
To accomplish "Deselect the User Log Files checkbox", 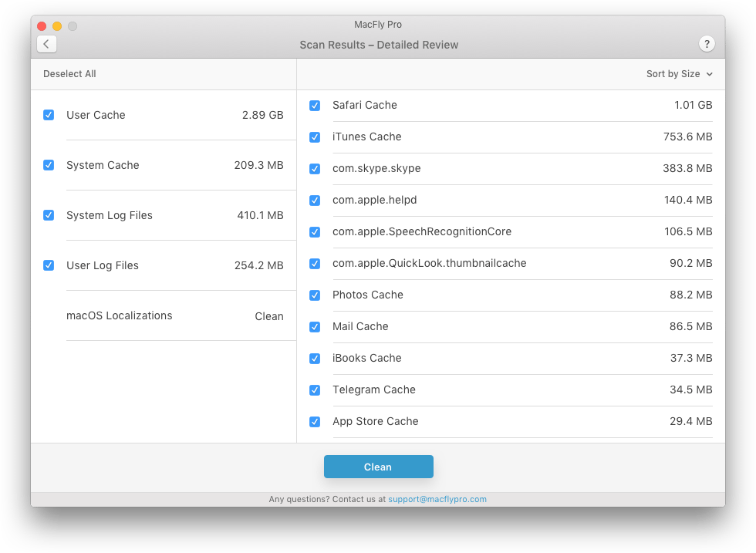I will [49, 265].
